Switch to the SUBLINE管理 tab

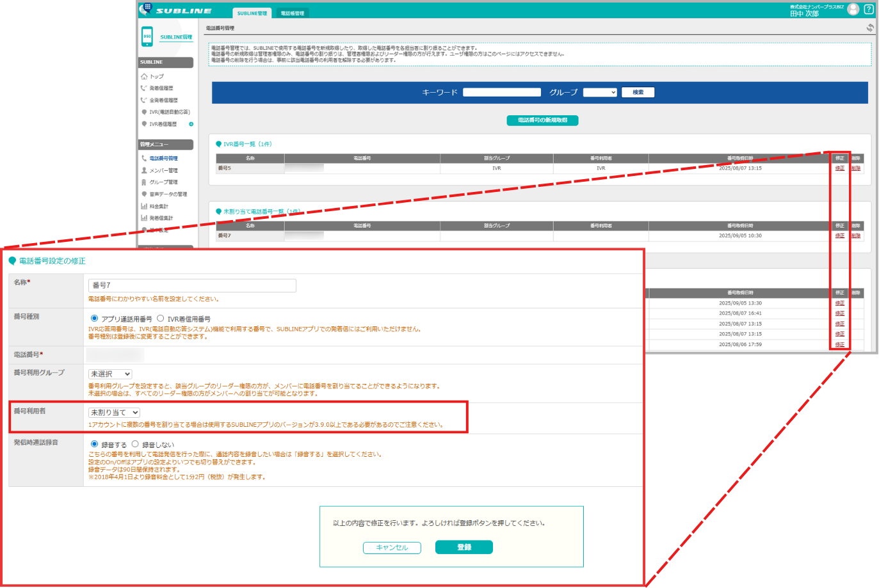(252, 13)
